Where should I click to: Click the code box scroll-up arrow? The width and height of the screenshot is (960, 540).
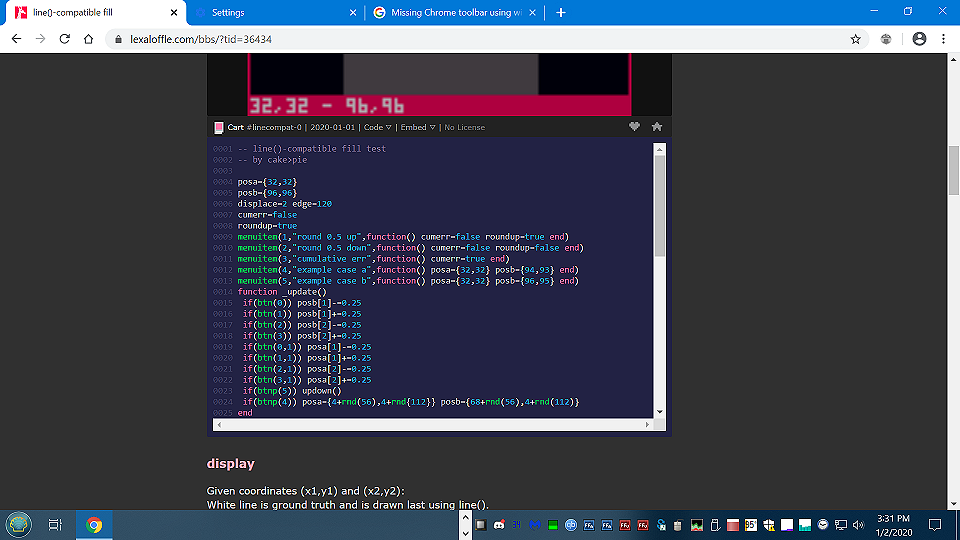pos(659,149)
